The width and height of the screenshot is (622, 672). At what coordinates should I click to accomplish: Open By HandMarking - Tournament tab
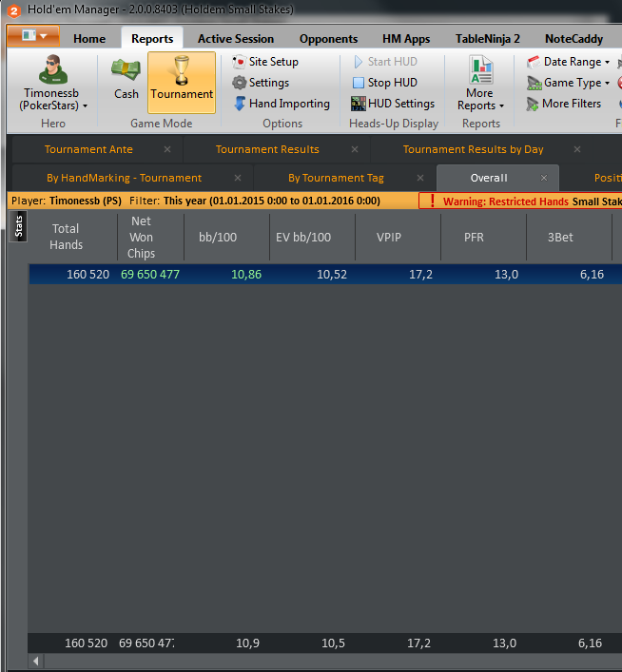124,178
